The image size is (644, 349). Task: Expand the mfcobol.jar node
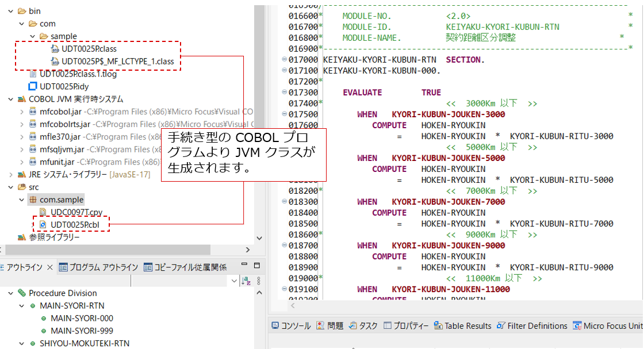coord(22,112)
